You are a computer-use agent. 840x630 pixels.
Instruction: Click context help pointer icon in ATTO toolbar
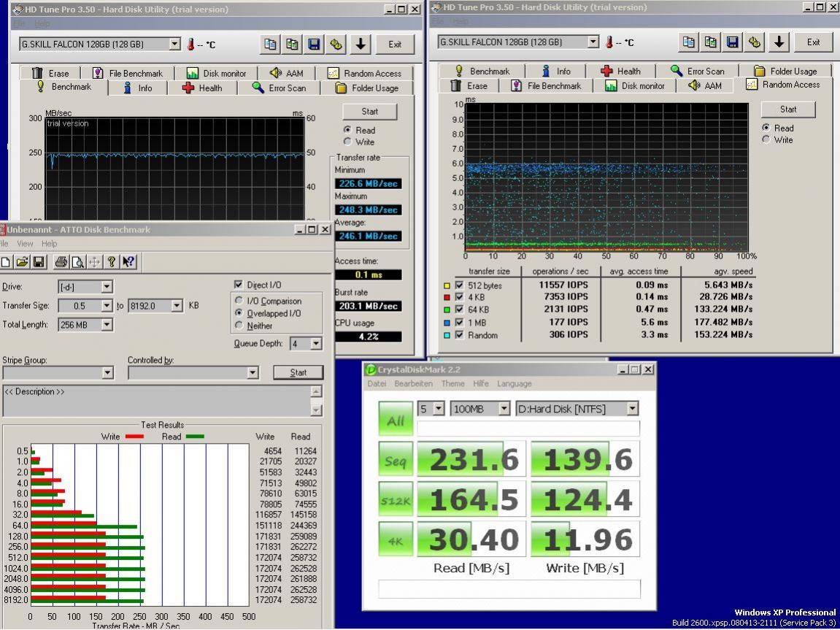tap(128, 262)
